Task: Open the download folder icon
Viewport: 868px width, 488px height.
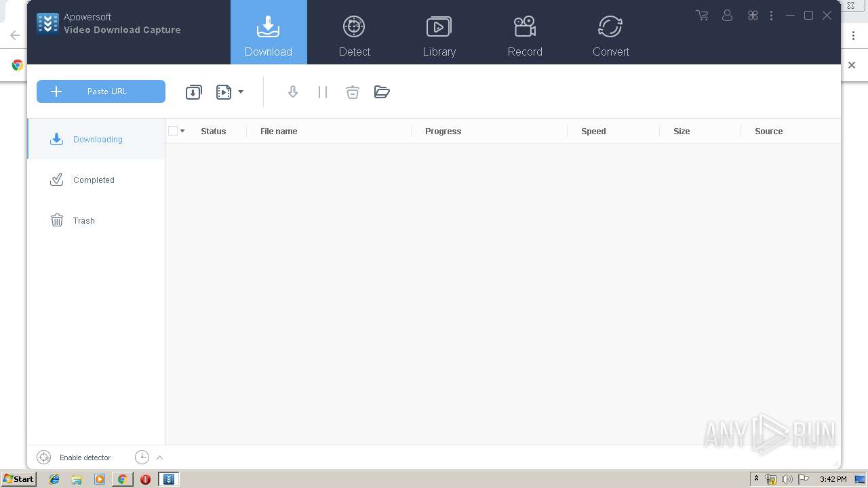Action: pos(382,92)
